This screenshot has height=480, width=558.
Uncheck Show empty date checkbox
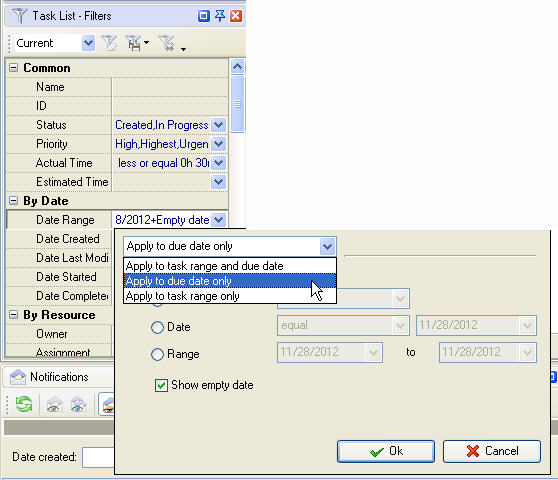pos(161,385)
